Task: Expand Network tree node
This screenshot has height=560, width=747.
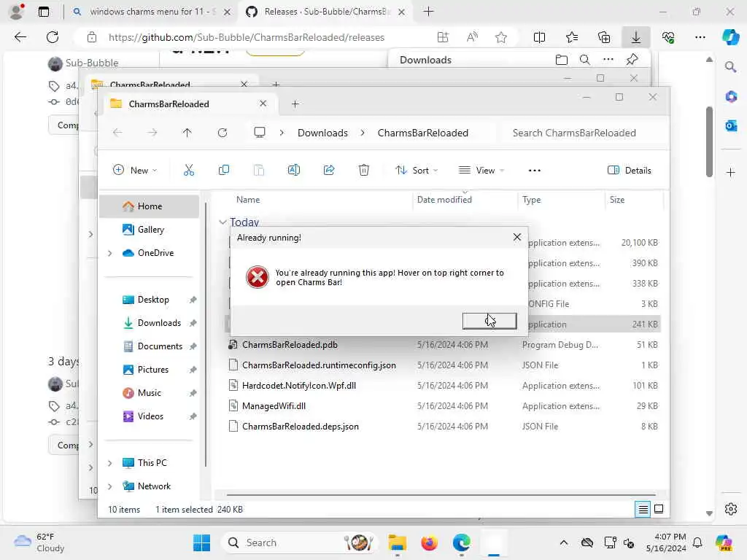Action: tap(110, 486)
